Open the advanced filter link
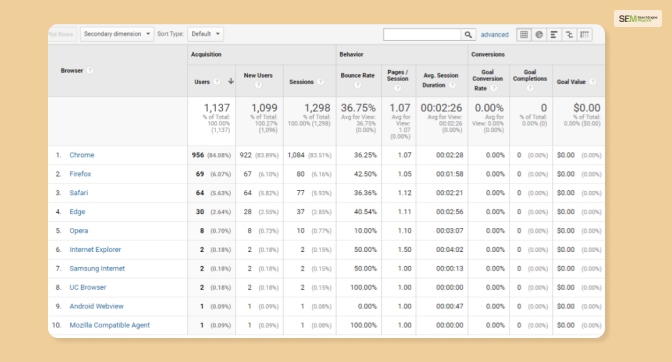Viewport: 672px width, 362px height. (x=495, y=35)
